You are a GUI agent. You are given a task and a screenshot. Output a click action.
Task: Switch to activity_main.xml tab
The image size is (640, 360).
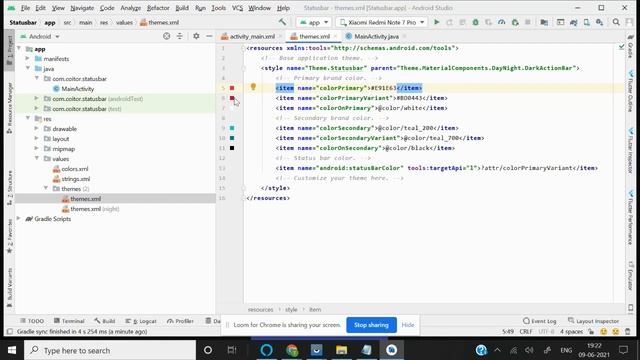pos(252,36)
